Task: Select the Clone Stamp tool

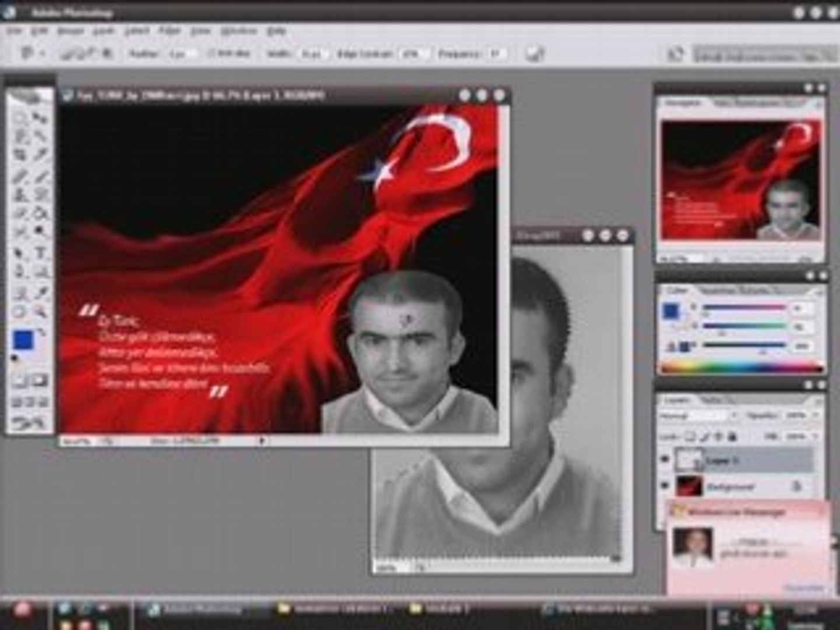Action: tap(20, 194)
